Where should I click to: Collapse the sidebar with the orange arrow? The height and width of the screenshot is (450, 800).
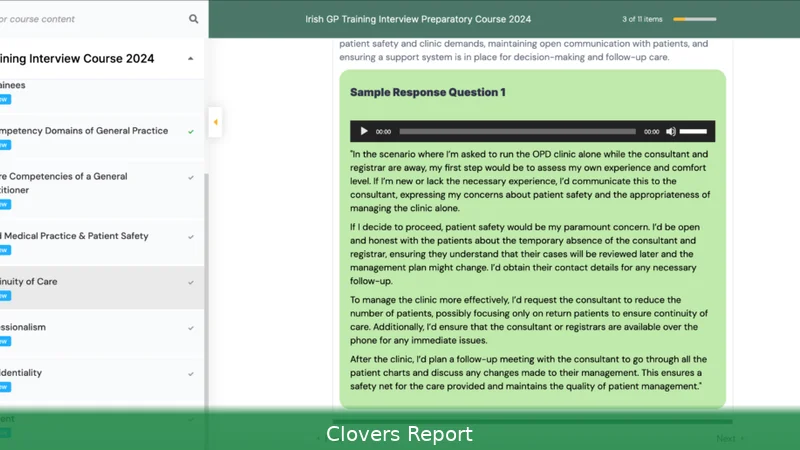tap(215, 122)
